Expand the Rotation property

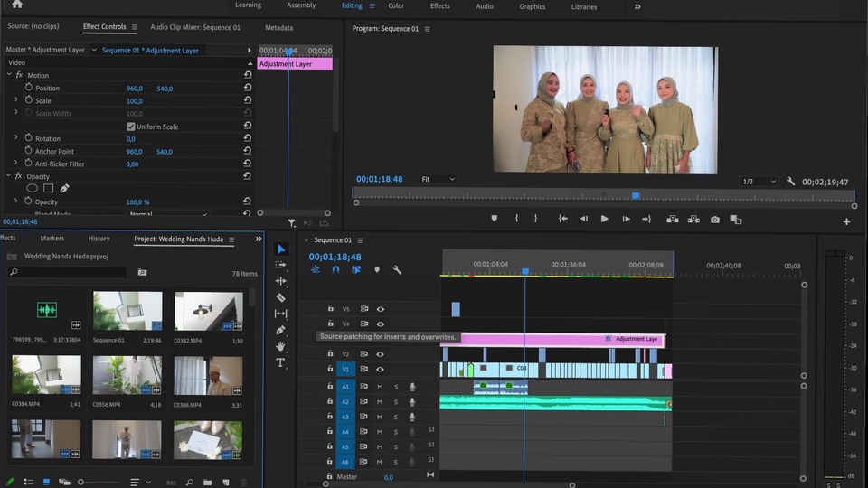point(16,138)
